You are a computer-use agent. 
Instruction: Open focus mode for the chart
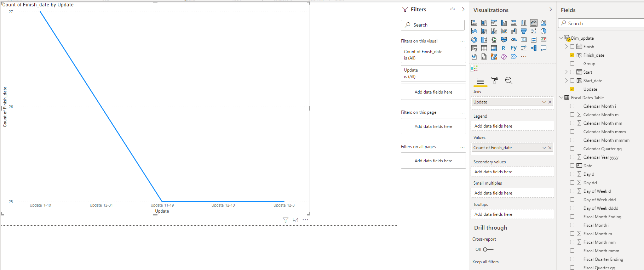[295, 220]
